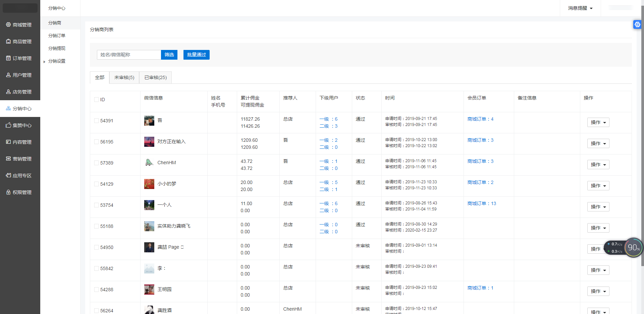Click the 集赞中心 thumbs-up icon

[8, 125]
